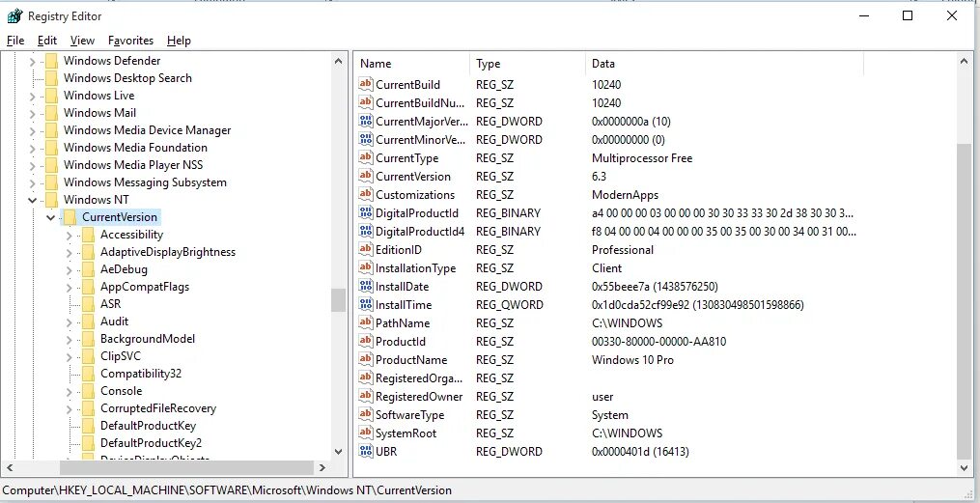Collapse the CurrentVersion key
The image size is (980, 503).
(51, 217)
